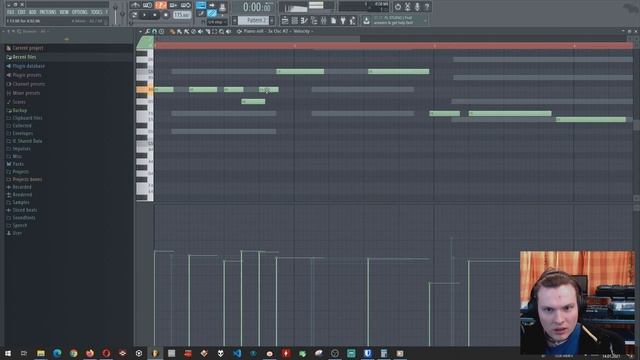Image resolution: width=640 pixels, height=360 pixels.
Task: Select the Mute tool
Action: click(200, 31)
